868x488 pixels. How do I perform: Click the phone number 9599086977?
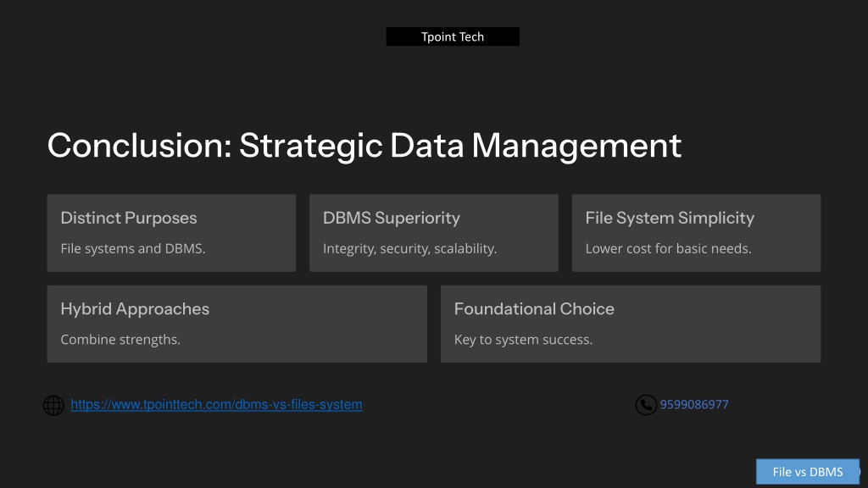693,404
